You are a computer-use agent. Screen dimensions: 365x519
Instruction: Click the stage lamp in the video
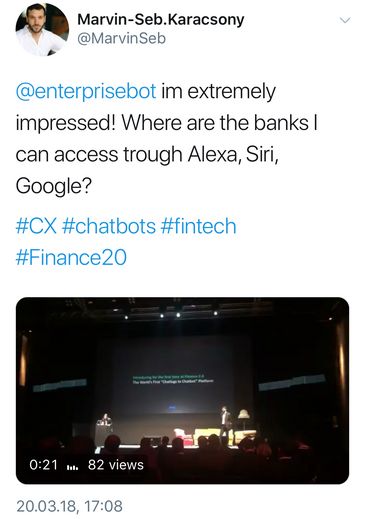pyautogui.click(x=245, y=419)
